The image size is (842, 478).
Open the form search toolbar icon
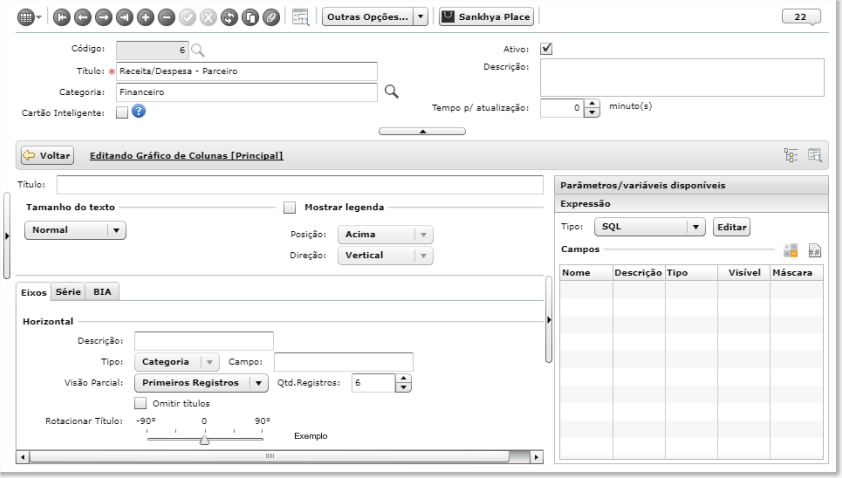coord(301,17)
